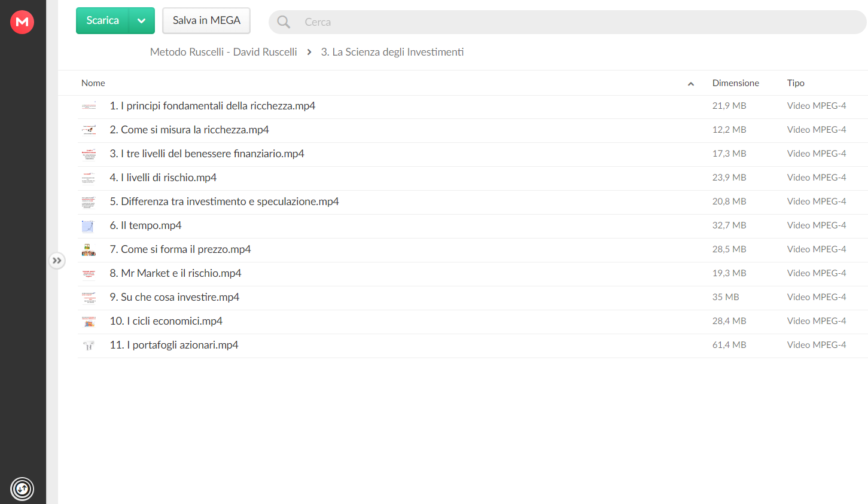Sort files by the Dimensione column

(x=735, y=83)
